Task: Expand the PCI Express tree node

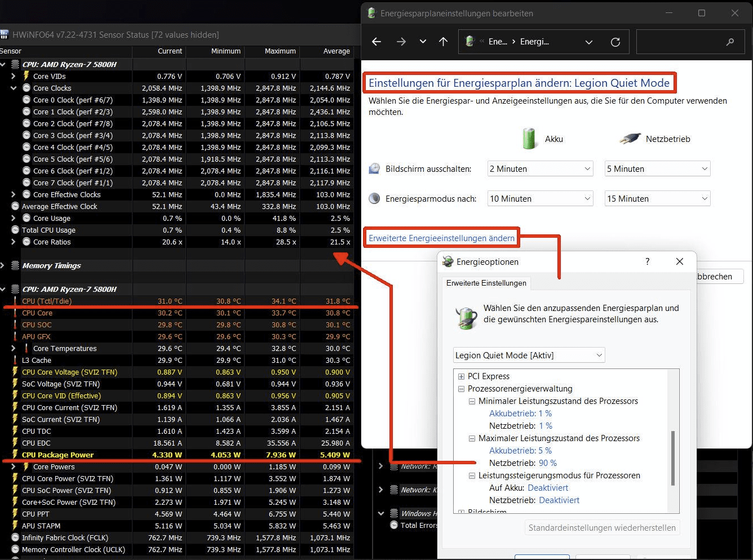Action: pos(461,376)
